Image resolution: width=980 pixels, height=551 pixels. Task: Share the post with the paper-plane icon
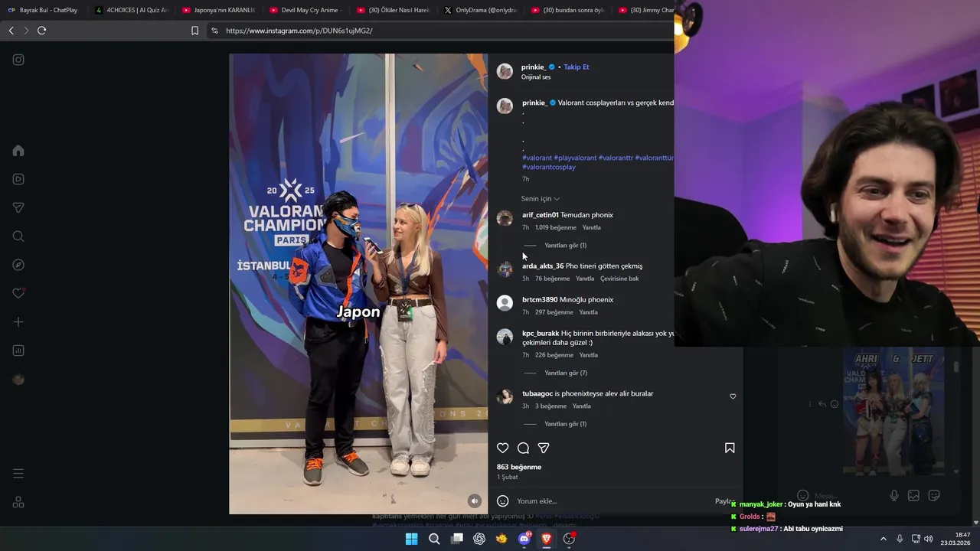(x=544, y=448)
